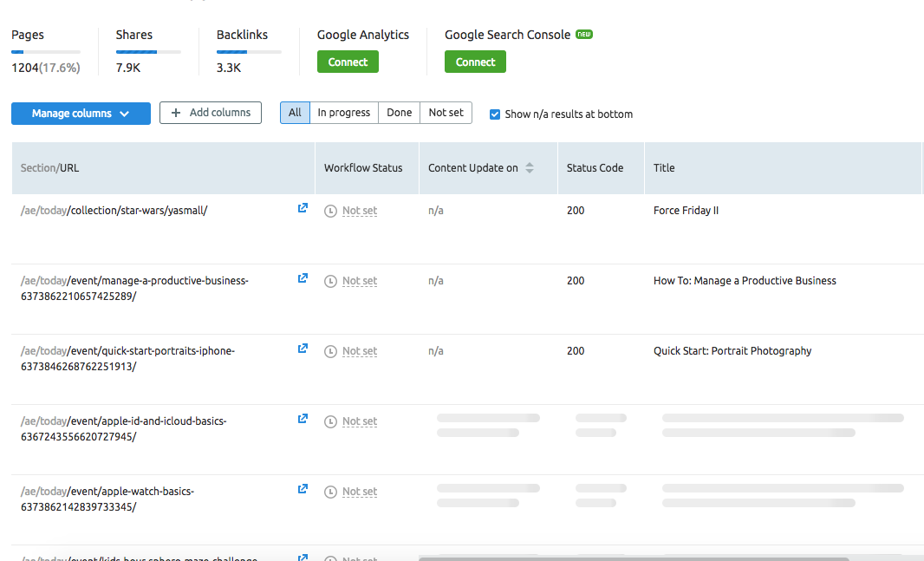Open apple-watch-basics URL external link icon

303,488
